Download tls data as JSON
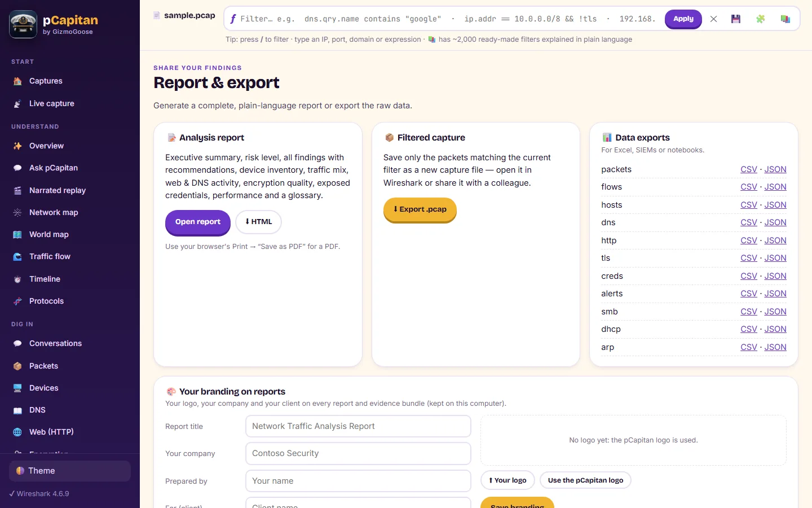 coord(775,258)
